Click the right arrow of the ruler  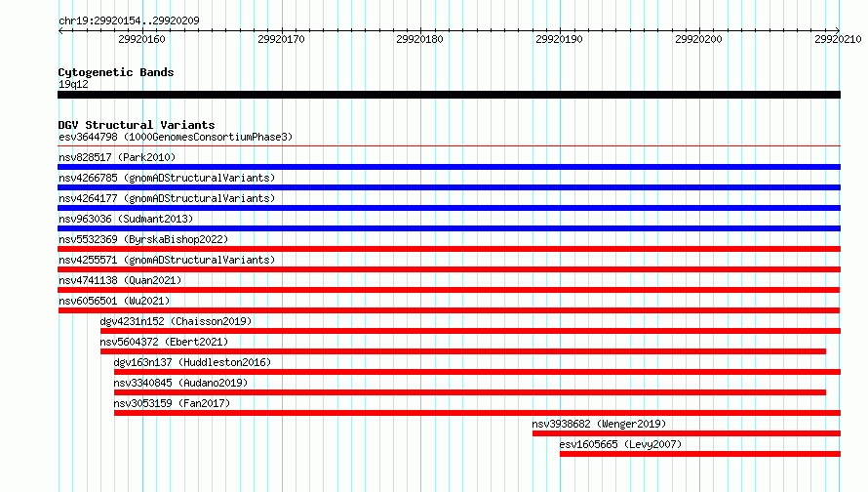(x=838, y=31)
